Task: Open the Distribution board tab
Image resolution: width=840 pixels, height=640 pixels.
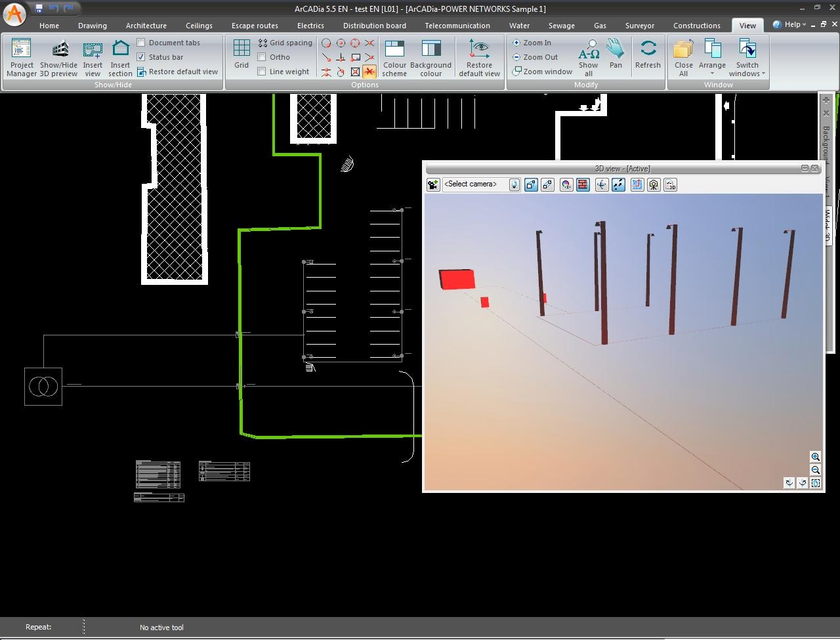Action: pyautogui.click(x=374, y=26)
